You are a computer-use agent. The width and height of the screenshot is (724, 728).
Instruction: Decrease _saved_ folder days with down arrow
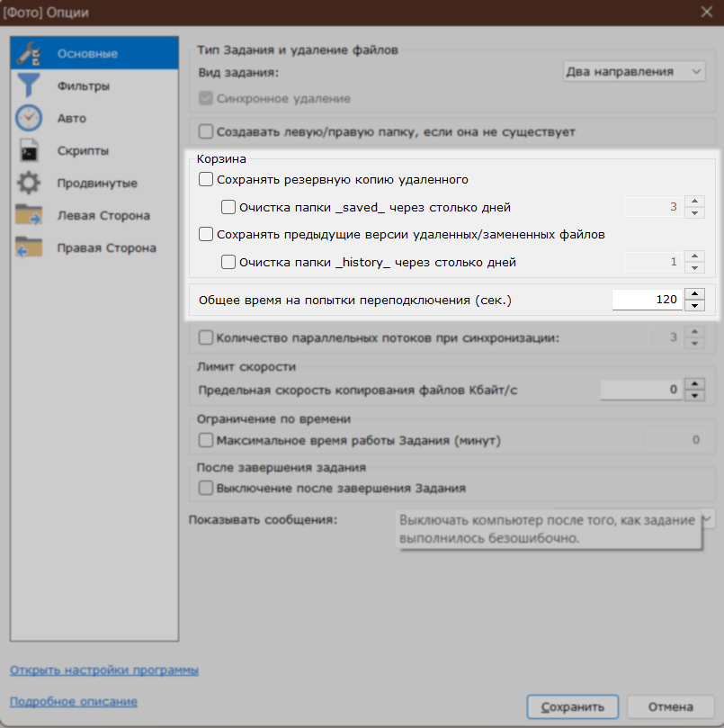[x=694, y=212]
